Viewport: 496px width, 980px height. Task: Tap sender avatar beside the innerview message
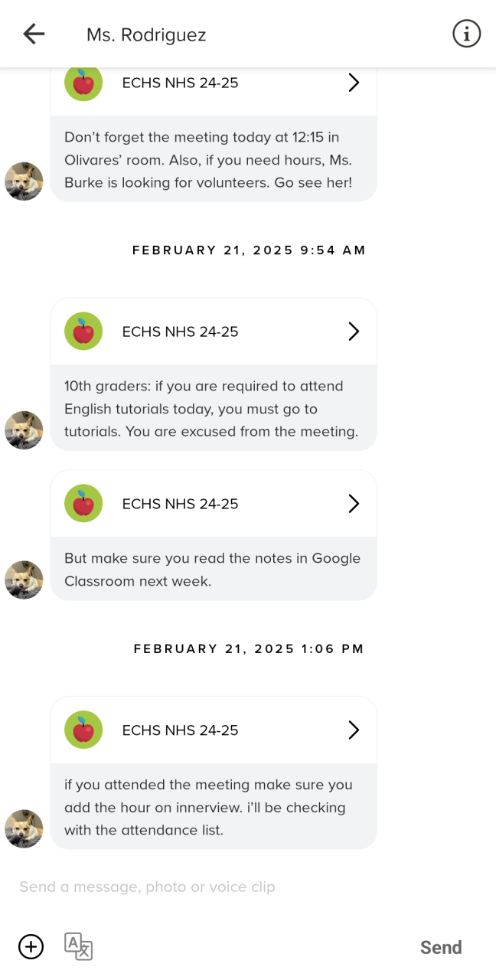tap(24, 829)
